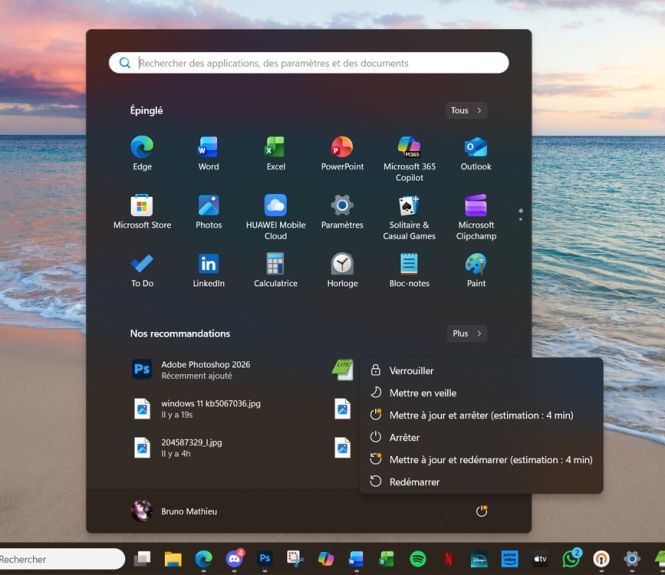665x575 pixels.
Task: Launch Paint app
Action: [476, 271]
